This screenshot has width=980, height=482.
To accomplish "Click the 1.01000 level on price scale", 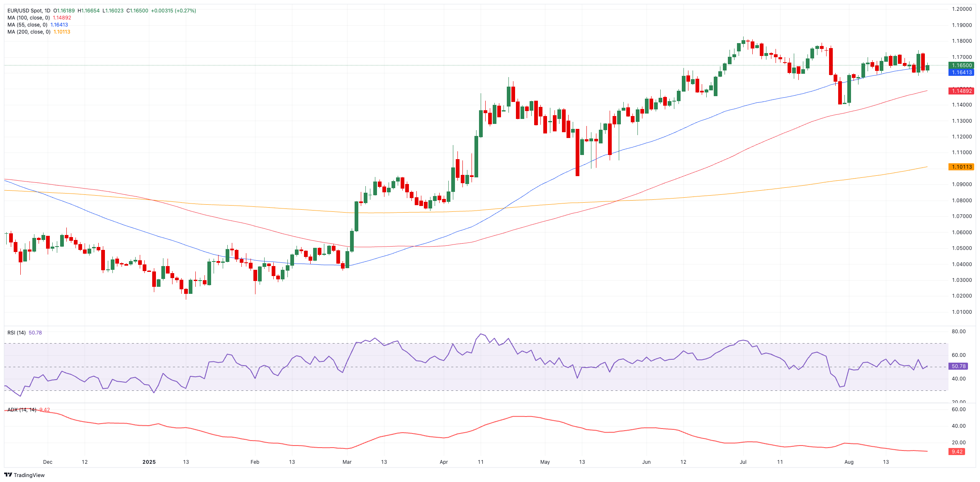I will click(x=962, y=312).
